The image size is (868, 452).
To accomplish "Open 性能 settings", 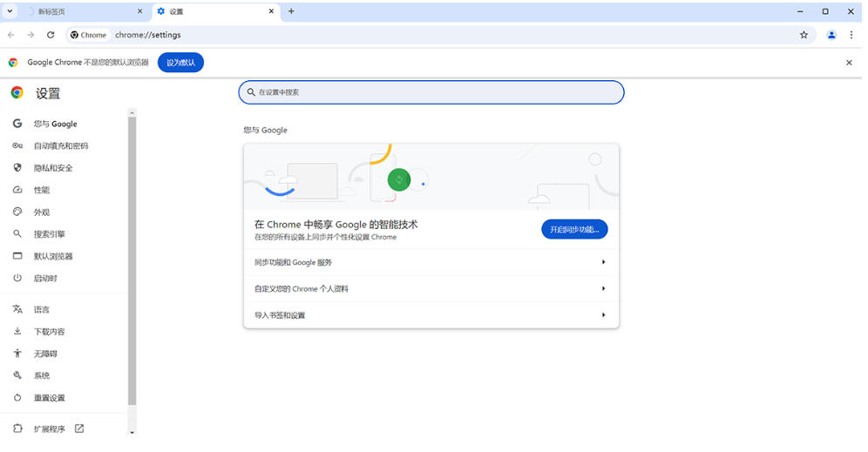I will [42, 191].
